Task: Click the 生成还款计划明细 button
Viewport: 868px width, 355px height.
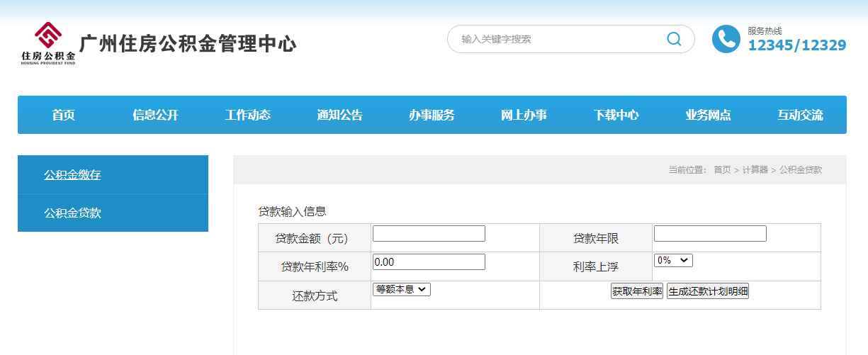Action: point(707,291)
